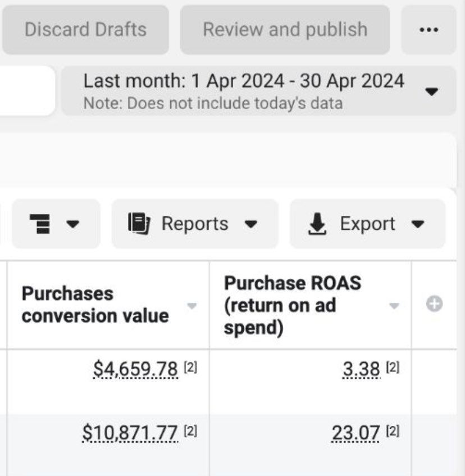Click the 'Does not include today's data' note
This screenshot has height=476, width=465.
tap(213, 103)
